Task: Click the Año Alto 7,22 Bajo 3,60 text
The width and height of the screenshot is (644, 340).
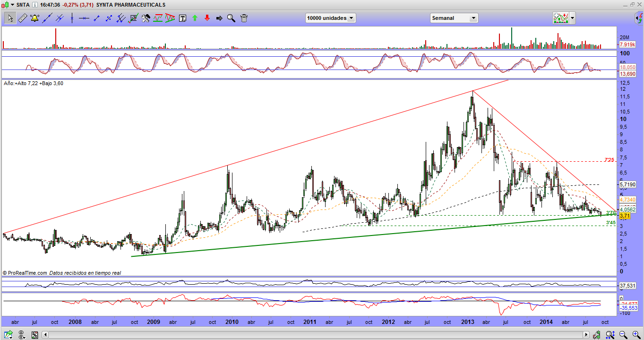Action: 34,83
